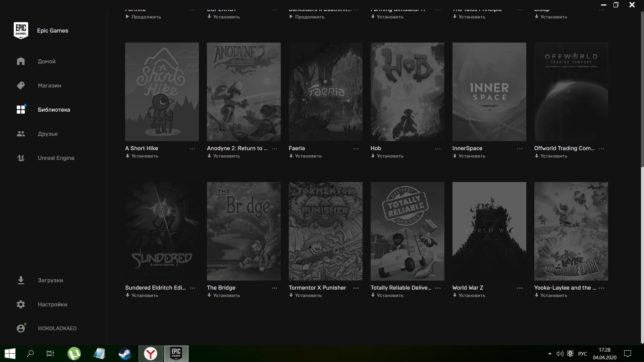
Task: Select Библиотека in the sidebar
Action: pyautogui.click(x=54, y=110)
